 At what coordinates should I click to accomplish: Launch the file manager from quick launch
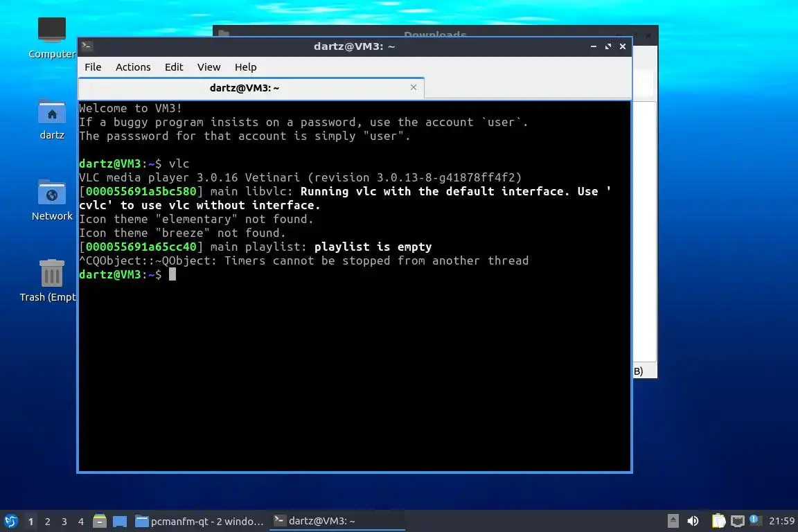coord(100,521)
